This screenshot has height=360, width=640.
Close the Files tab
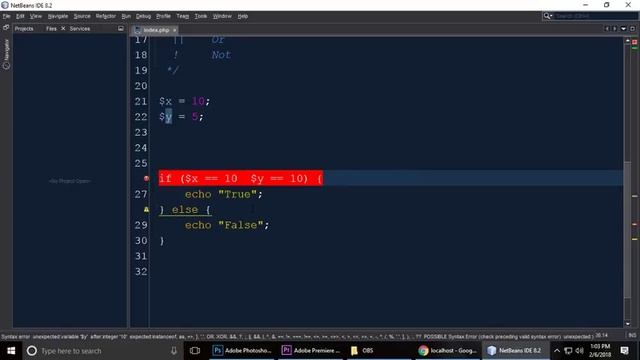(63, 29)
